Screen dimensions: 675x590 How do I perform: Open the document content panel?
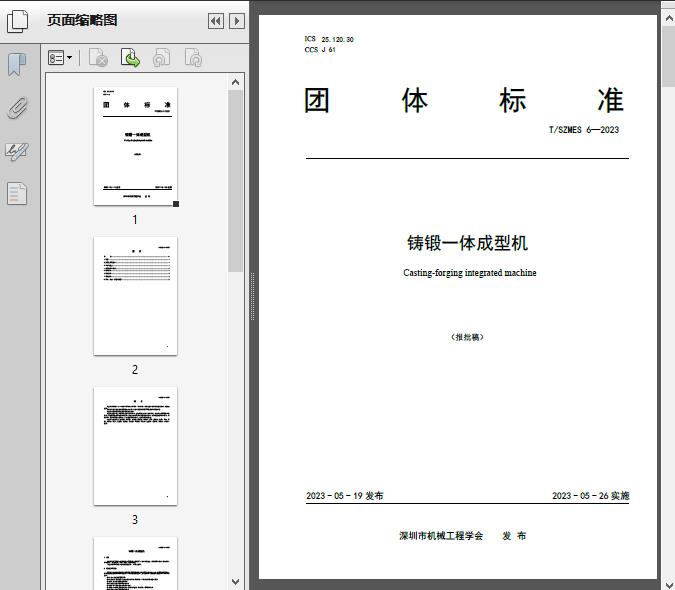coord(17,194)
